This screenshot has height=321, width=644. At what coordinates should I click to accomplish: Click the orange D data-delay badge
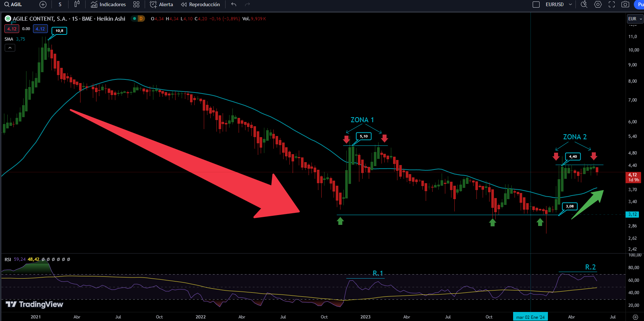[x=141, y=18]
